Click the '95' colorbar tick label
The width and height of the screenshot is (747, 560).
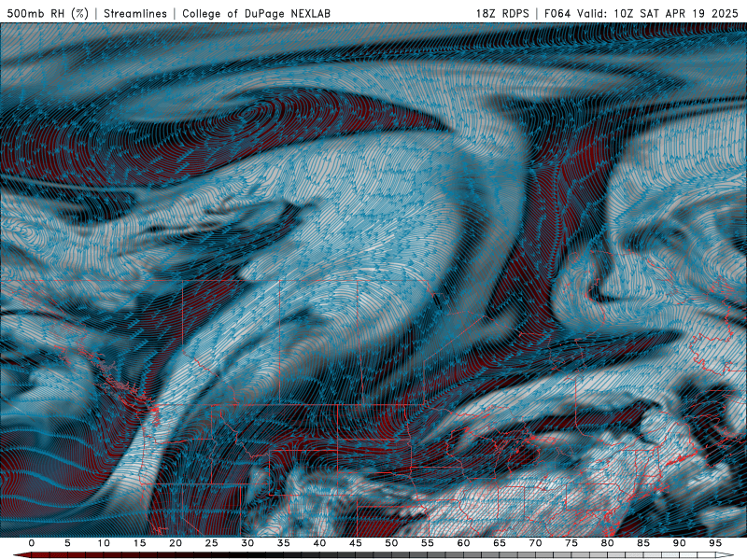click(x=715, y=543)
